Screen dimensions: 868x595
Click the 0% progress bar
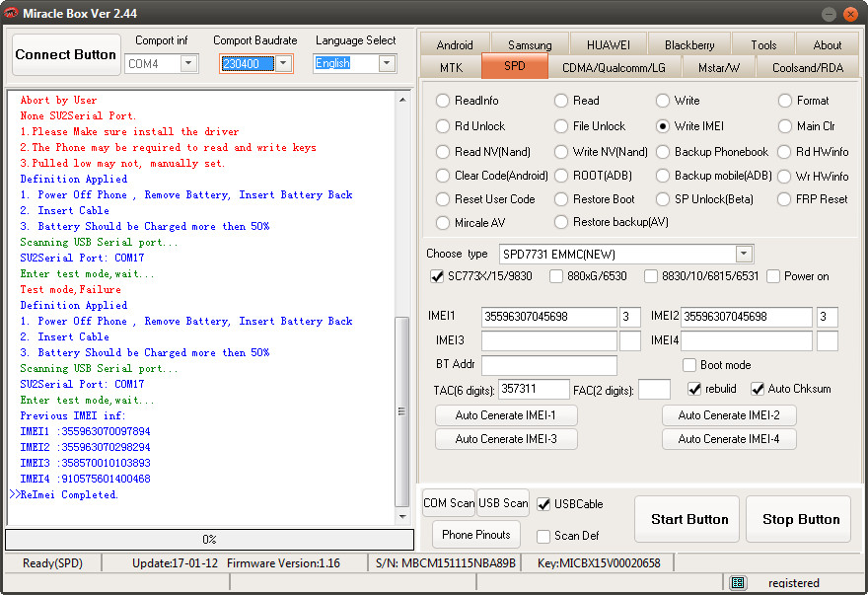pyautogui.click(x=209, y=539)
